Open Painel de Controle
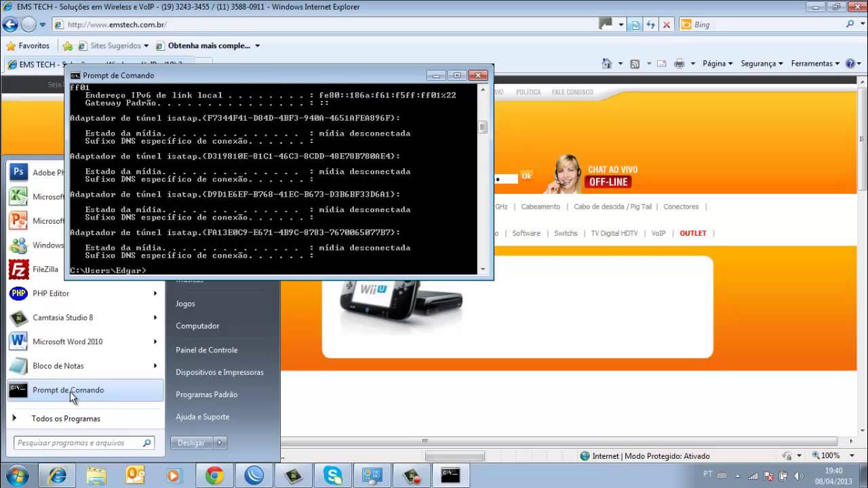 (207, 350)
